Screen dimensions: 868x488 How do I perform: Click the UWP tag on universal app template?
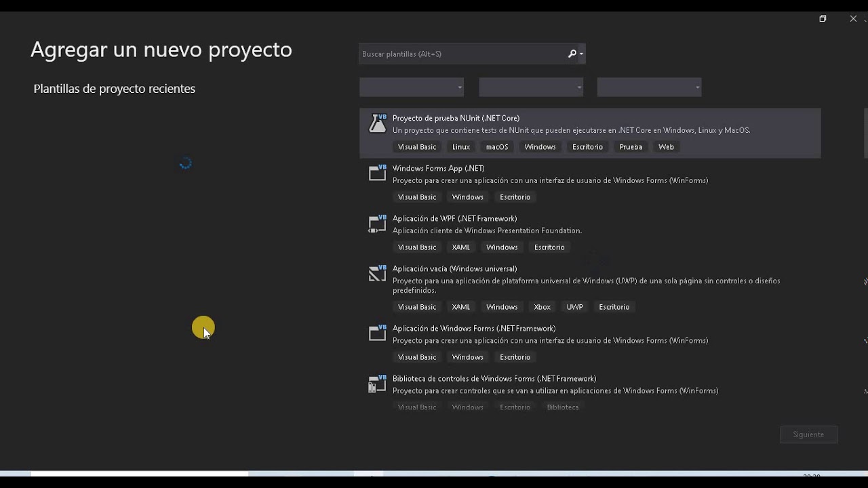(575, 306)
